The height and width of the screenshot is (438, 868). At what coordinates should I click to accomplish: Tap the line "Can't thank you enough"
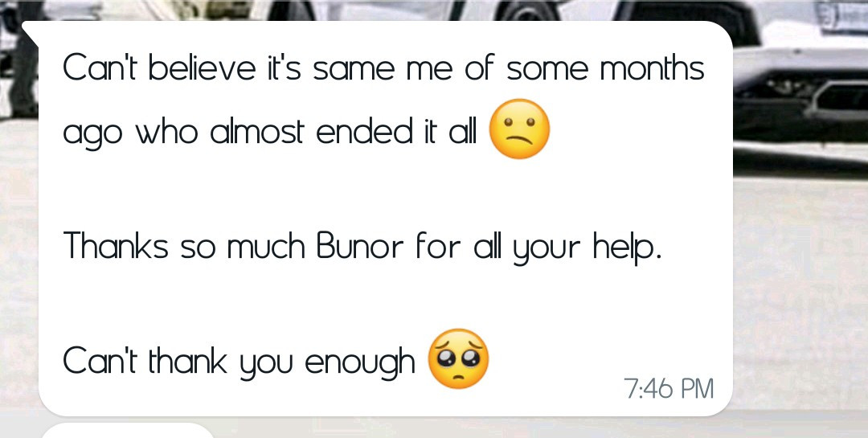239,361
